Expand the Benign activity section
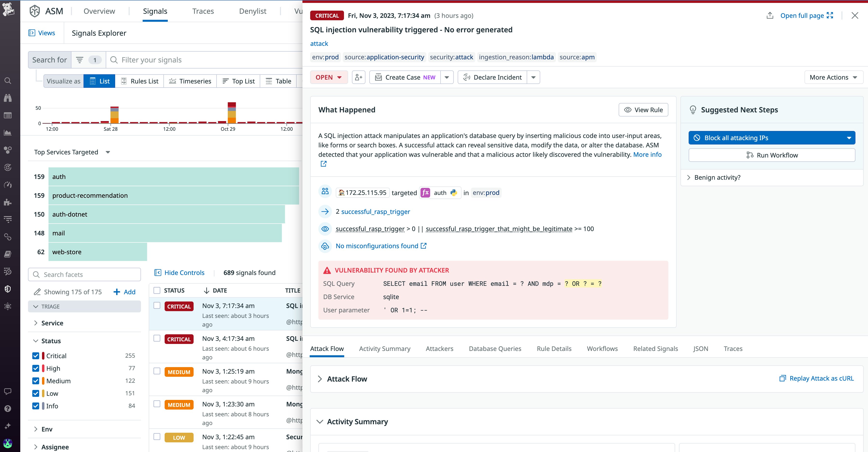This screenshot has height=452, width=868. pos(717,178)
